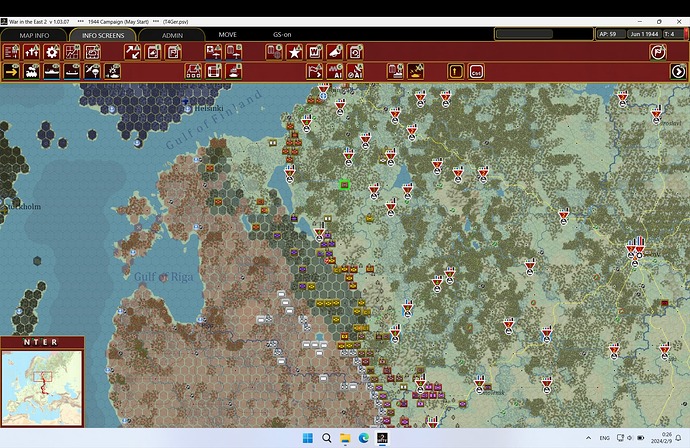Select the air transport parachute mode

pyautogui.click(x=92, y=71)
